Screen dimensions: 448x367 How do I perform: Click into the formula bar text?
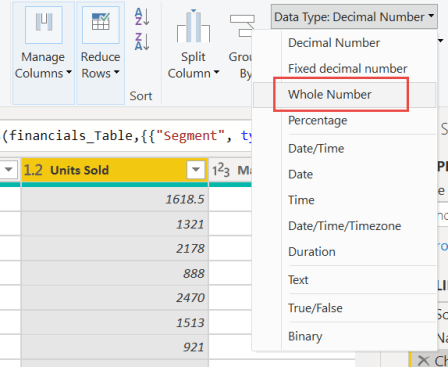[x=126, y=136]
